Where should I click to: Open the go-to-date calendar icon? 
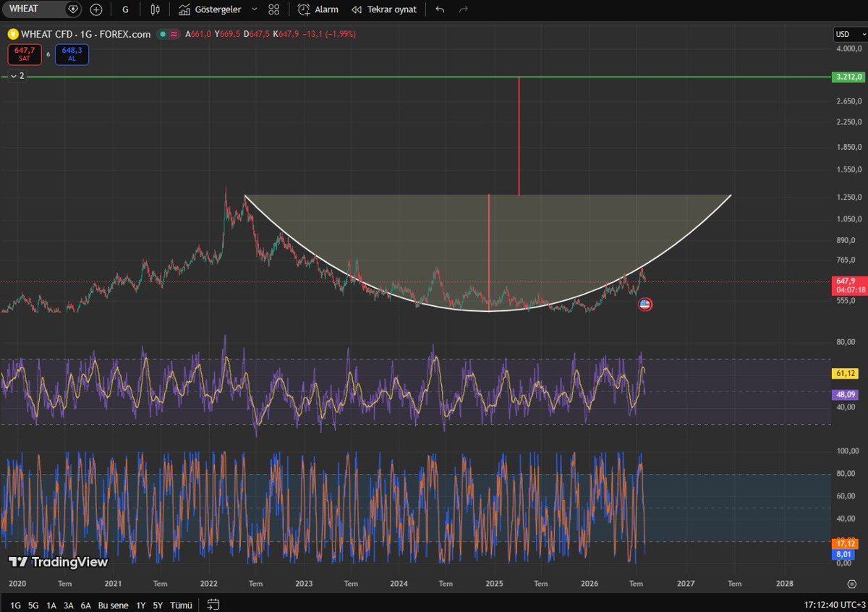(x=213, y=603)
